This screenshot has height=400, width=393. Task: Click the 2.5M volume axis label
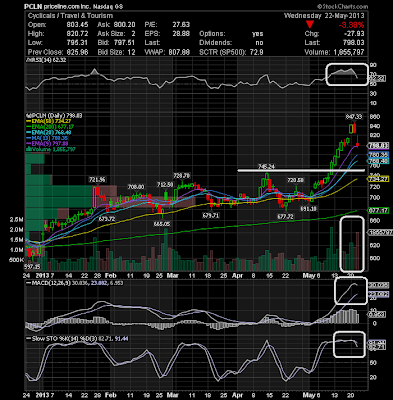click(16, 220)
